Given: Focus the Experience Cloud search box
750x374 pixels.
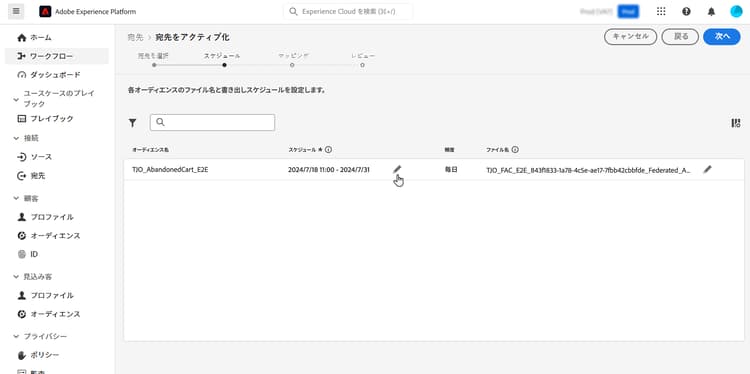Looking at the screenshot, I should (348, 11).
